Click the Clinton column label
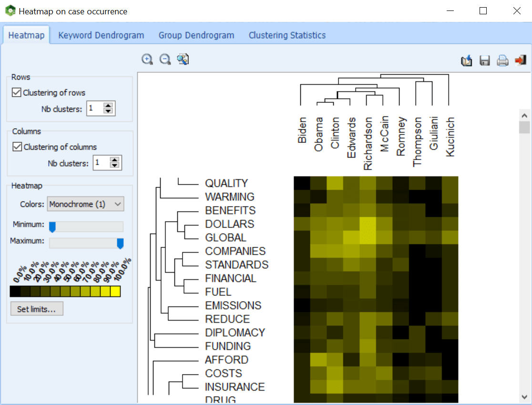This screenshot has width=532, height=405. (335, 132)
